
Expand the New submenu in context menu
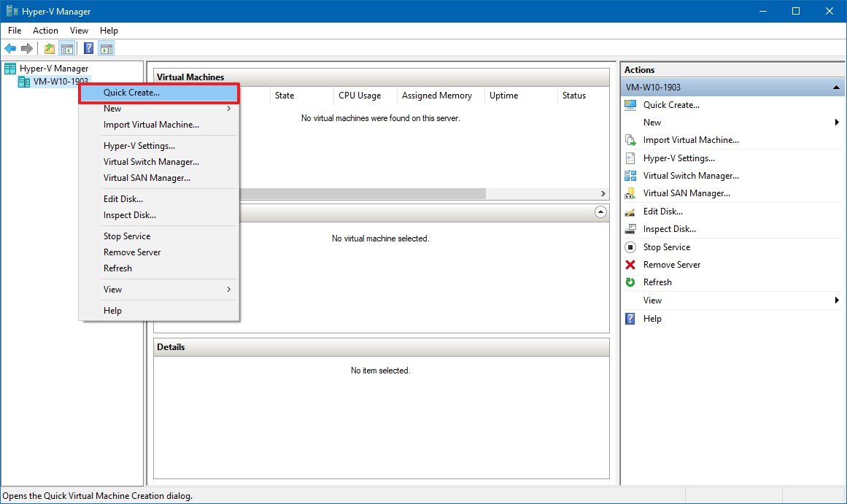228,108
